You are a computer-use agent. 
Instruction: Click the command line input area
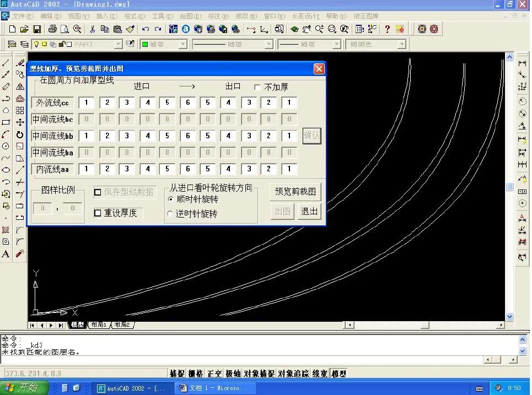click(243, 360)
